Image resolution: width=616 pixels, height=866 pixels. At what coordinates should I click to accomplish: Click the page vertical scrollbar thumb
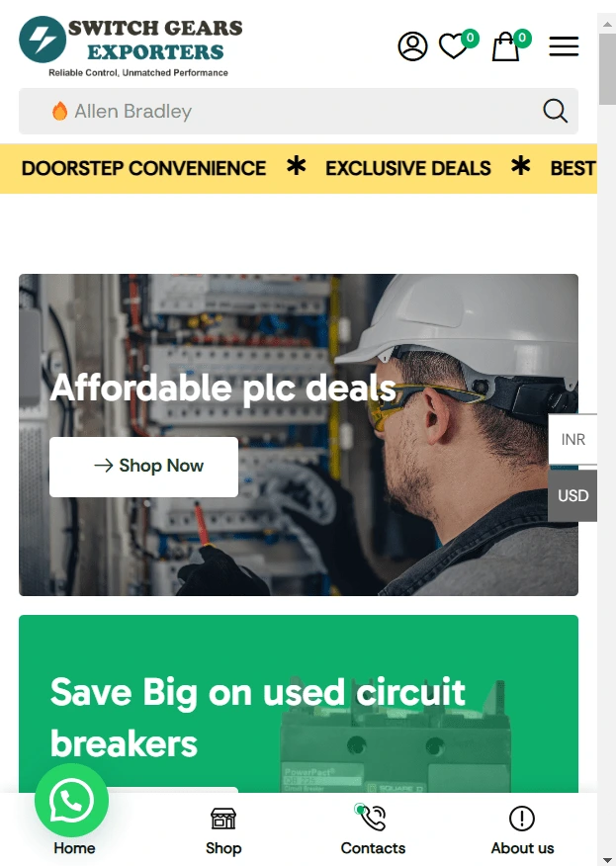pyautogui.click(x=607, y=69)
